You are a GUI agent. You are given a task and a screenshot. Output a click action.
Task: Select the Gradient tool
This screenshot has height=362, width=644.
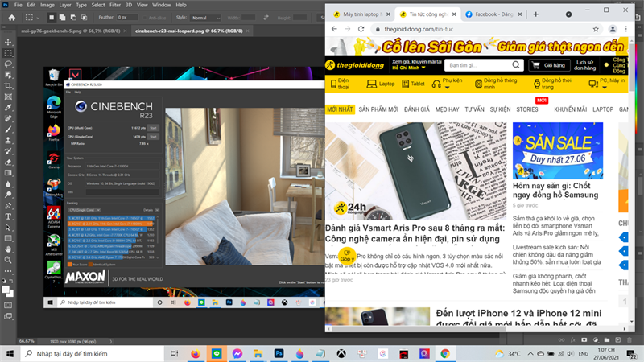pyautogui.click(x=8, y=173)
